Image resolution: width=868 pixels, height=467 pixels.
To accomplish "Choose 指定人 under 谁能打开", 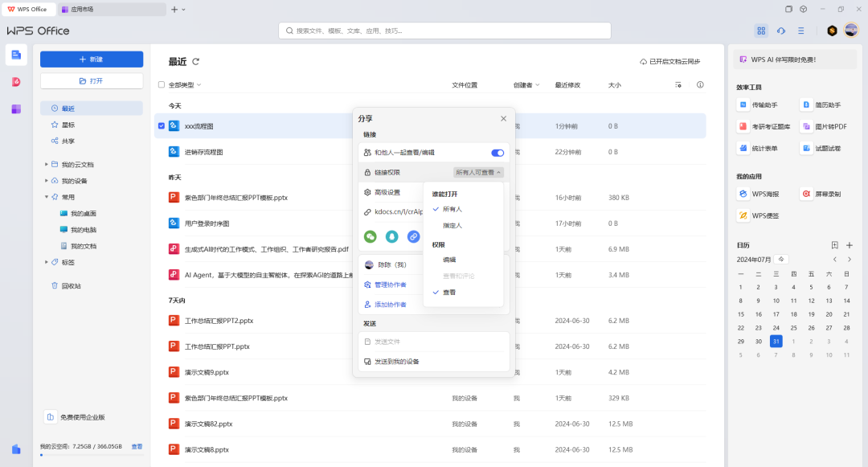I will point(452,226).
